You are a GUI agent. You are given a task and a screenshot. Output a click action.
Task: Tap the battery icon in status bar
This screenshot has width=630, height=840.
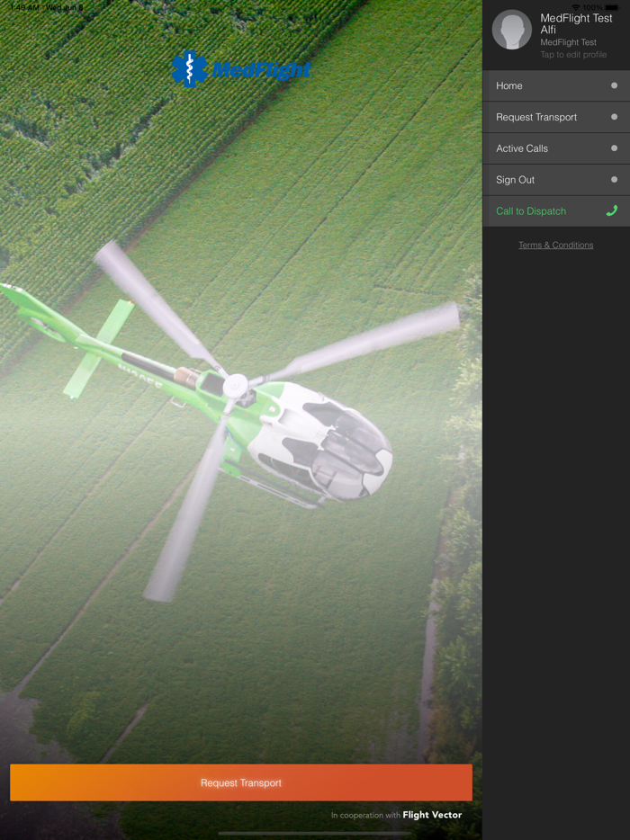click(x=612, y=7)
